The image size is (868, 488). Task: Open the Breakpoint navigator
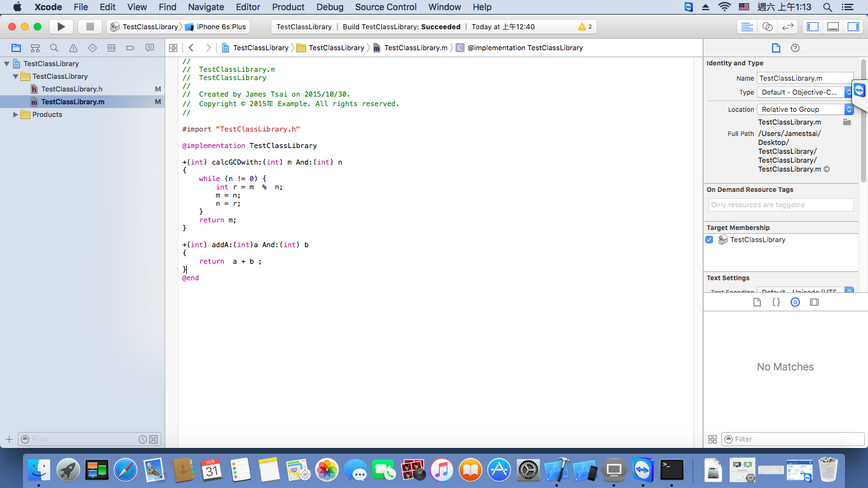click(x=130, y=48)
